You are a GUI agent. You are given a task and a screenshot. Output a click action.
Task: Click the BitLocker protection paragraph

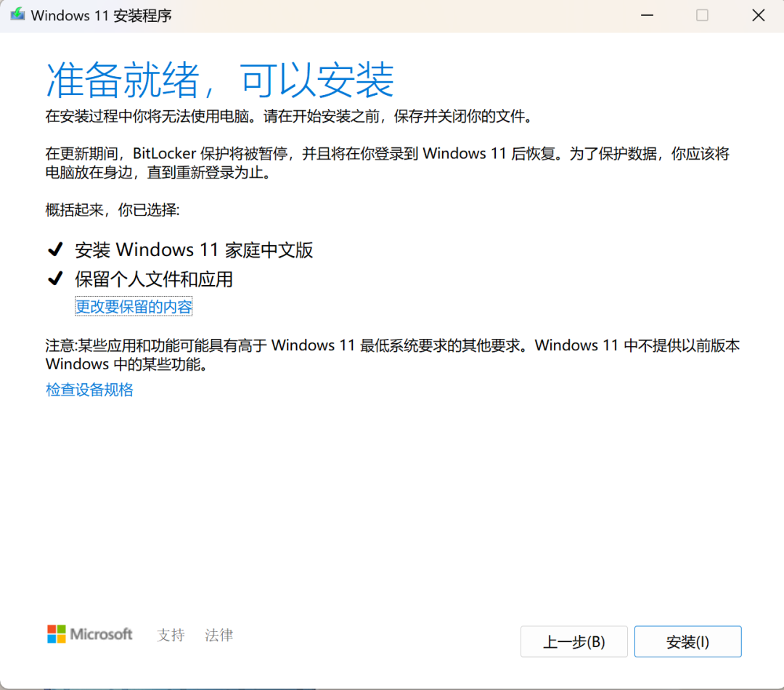(388, 163)
